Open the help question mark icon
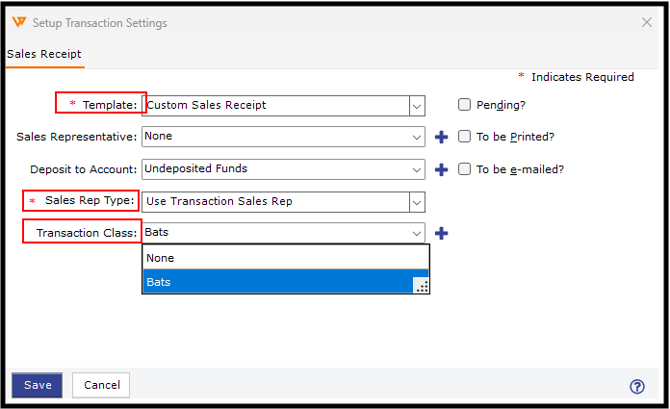 point(637,386)
